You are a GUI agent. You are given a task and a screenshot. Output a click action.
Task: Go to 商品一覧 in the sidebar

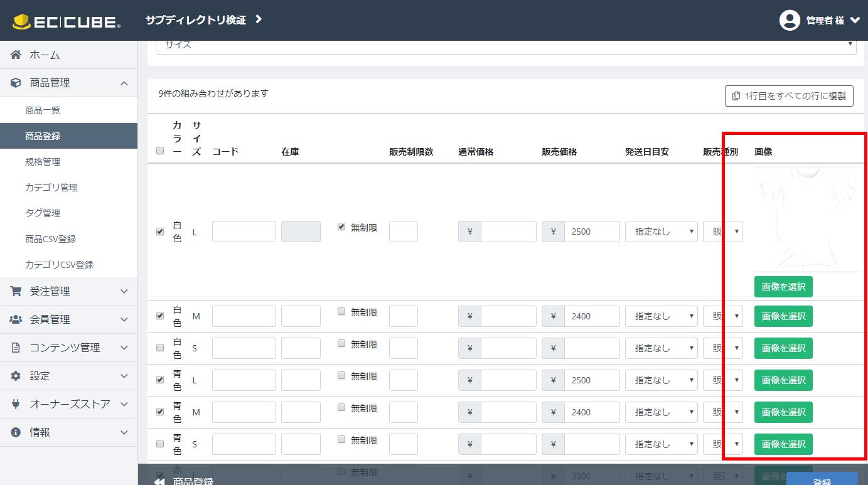[x=43, y=110]
